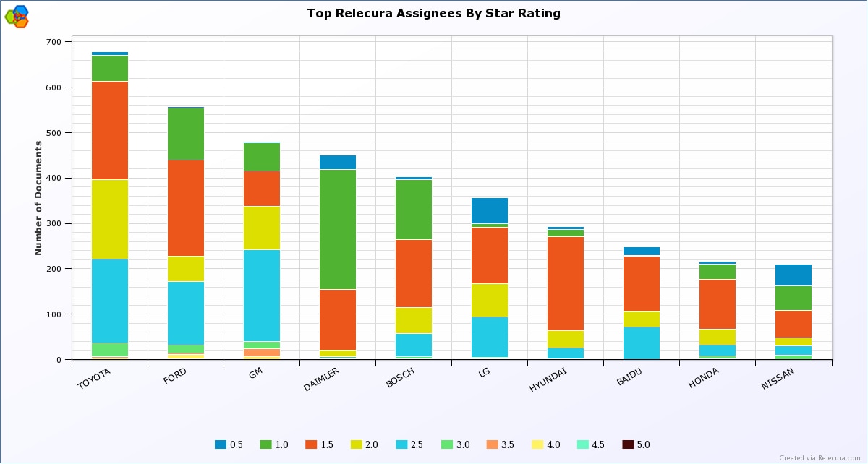Click the Relecura hexagon logo icon
Screen dimensions: 868x464
[17, 17]
